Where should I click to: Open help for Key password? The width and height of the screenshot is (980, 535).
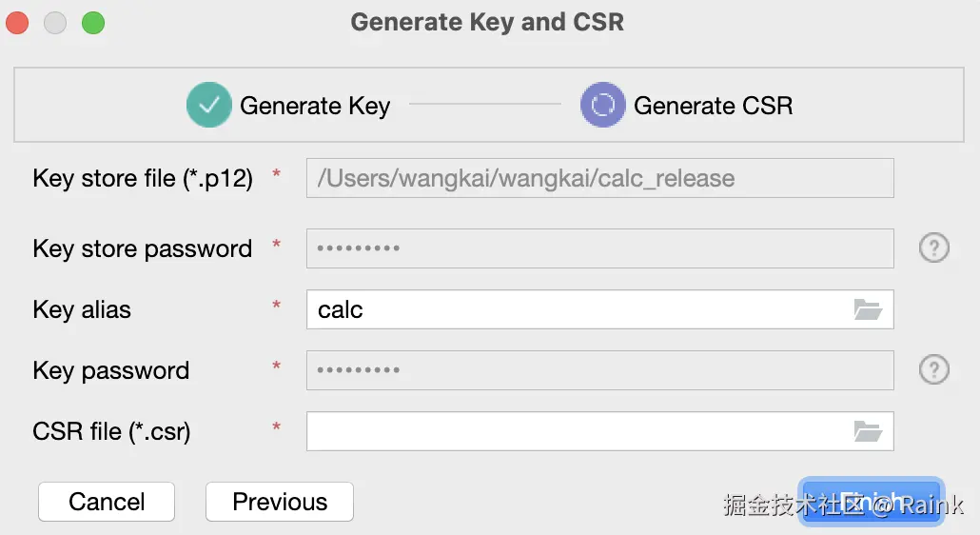933,370
